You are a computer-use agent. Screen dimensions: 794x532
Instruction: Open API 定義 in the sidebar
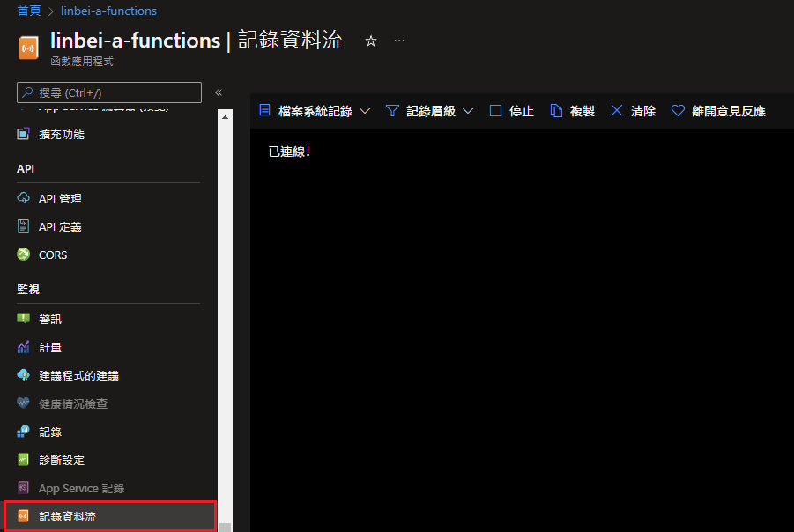click(x=60, y=227)
